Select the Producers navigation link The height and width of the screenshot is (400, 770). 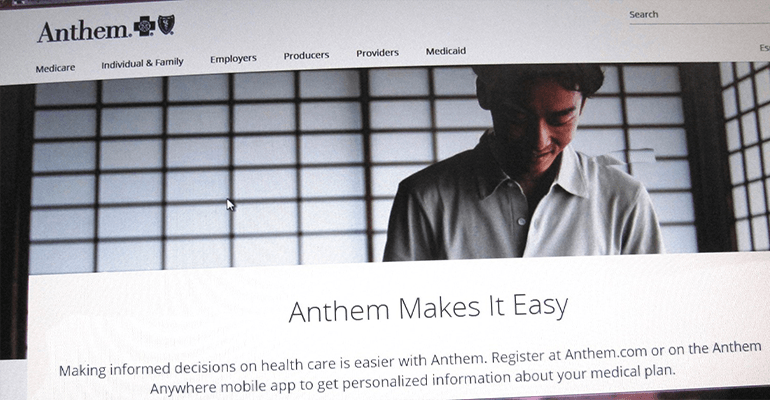tap(306, 55)
